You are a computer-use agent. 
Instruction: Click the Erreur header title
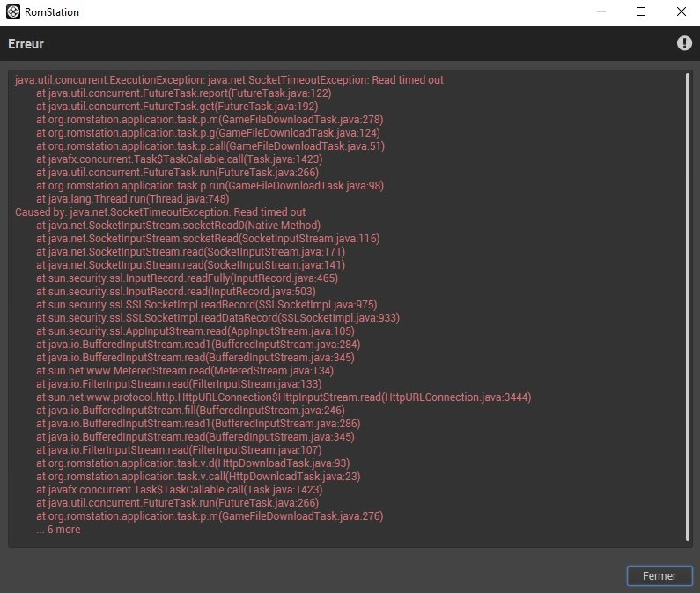click(26, 43)
